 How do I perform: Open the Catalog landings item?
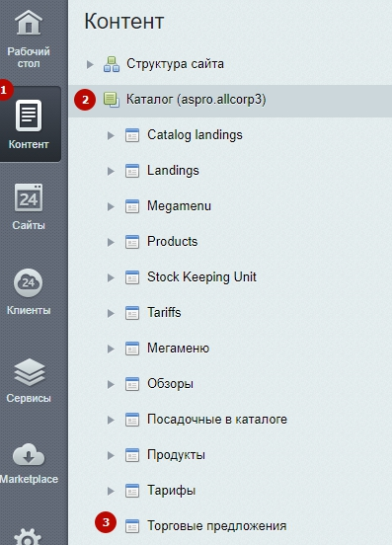[x=195, y=135]
